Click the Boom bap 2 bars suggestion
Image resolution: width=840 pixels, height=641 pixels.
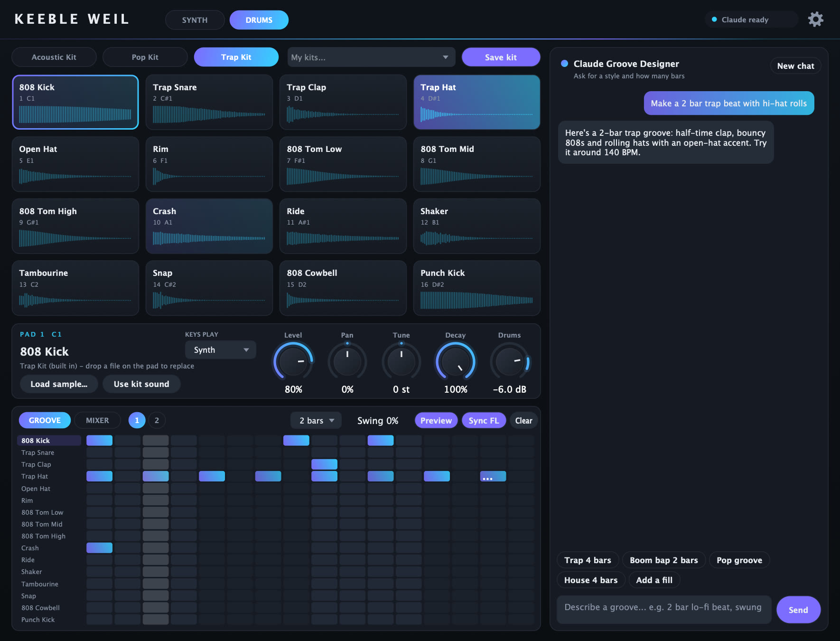(x=663, y=560)
